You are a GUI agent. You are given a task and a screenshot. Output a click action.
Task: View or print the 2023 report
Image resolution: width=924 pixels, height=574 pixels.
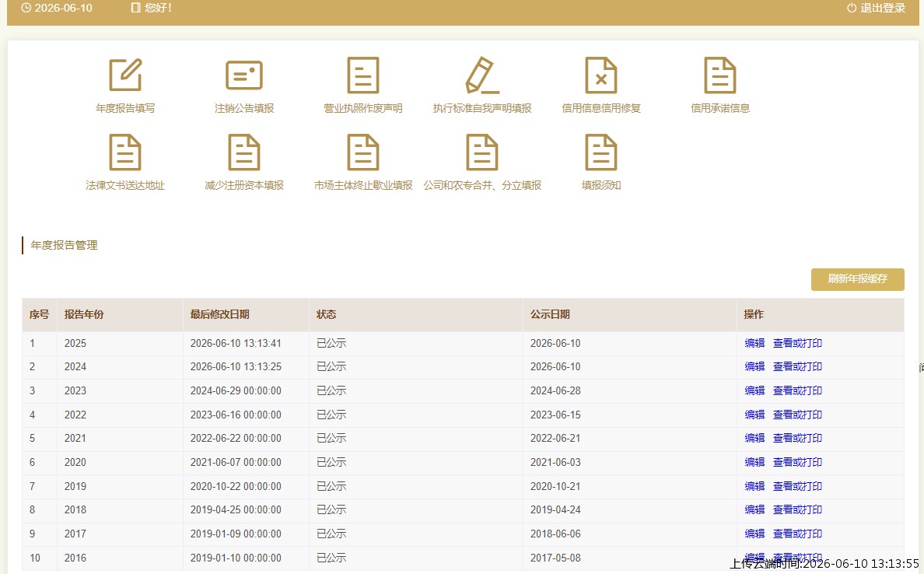click(x=797, y=390)
